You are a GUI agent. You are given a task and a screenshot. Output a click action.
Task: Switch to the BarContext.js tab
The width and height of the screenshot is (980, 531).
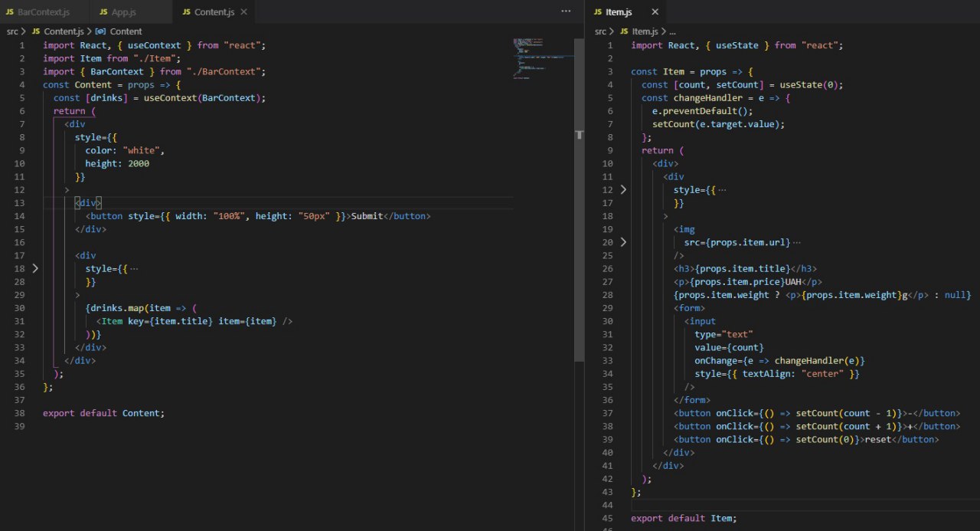click(37, 12)
